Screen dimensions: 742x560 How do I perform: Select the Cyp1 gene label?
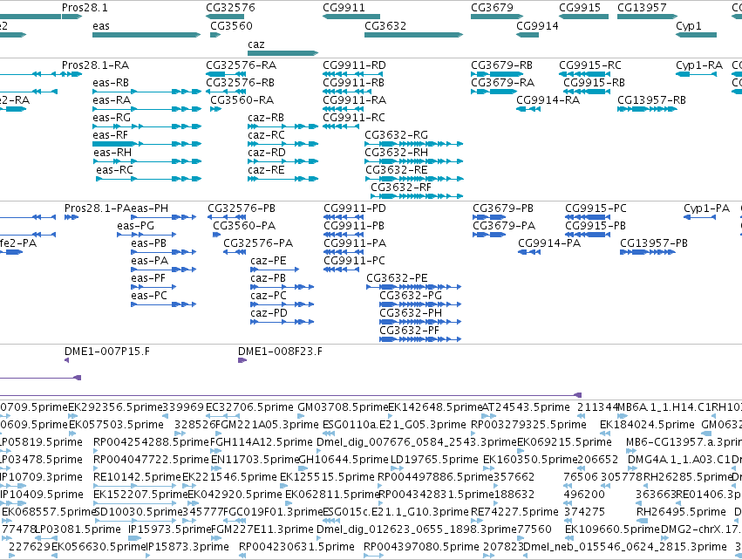[689, 26]
